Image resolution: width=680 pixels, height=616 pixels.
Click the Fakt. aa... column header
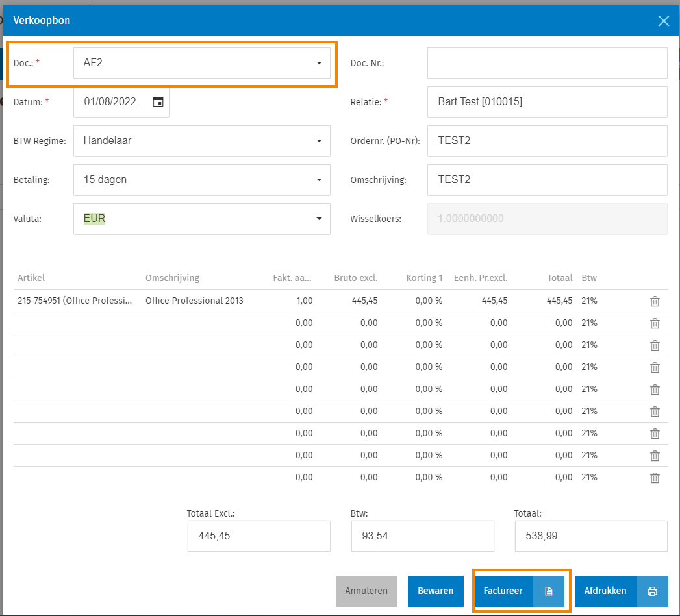click(292, 278)
